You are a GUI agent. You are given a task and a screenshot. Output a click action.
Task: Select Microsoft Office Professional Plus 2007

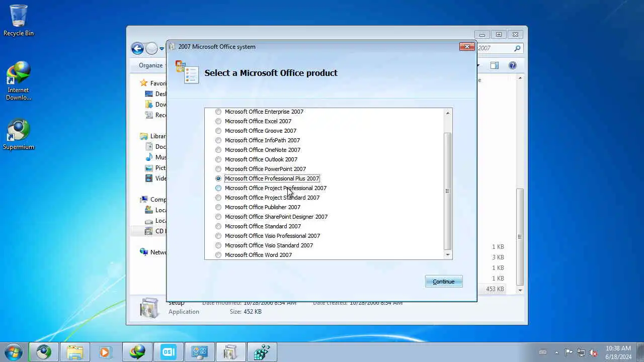coord(218,178)
